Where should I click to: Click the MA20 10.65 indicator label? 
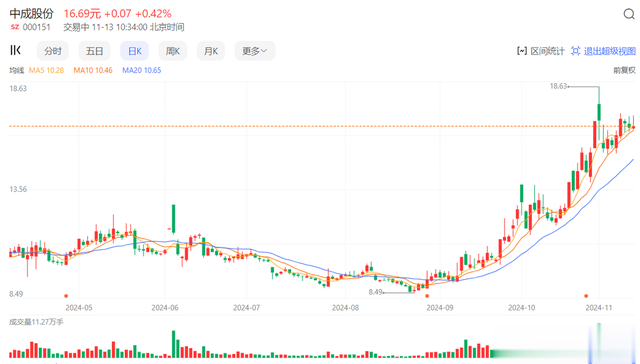pos(142,70)
